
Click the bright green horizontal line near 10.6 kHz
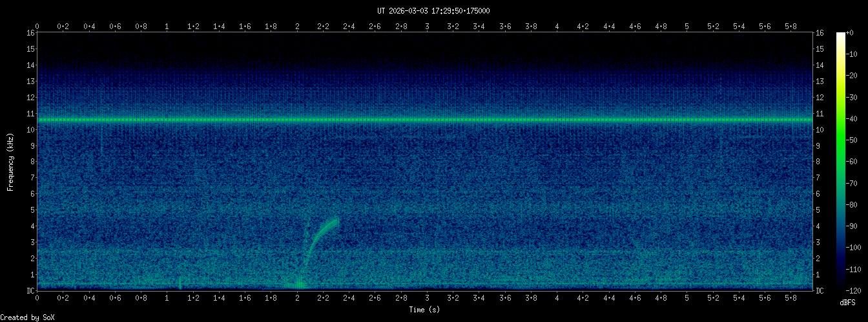(426, 120)
